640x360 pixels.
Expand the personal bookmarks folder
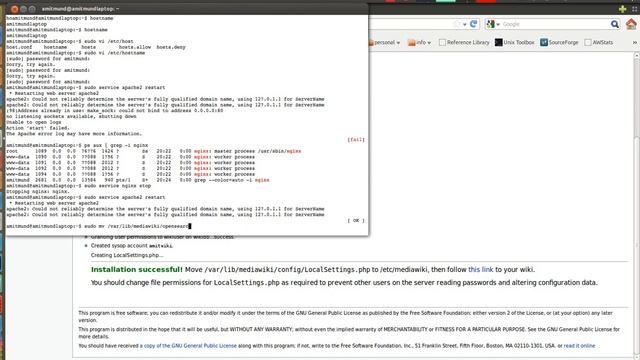[x=384, y=42]
